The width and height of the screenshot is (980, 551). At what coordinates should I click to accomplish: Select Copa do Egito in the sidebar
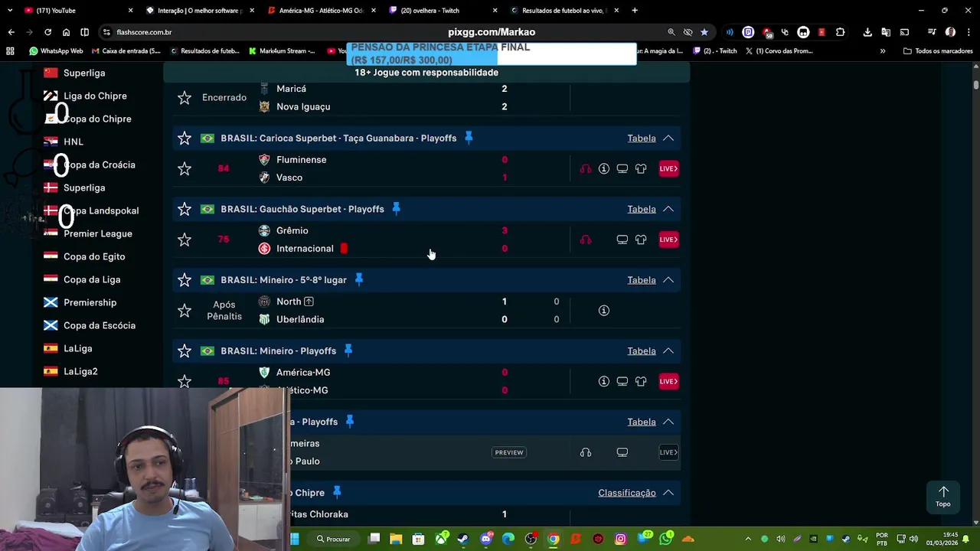pyautogui.click(x=94, y=256)
